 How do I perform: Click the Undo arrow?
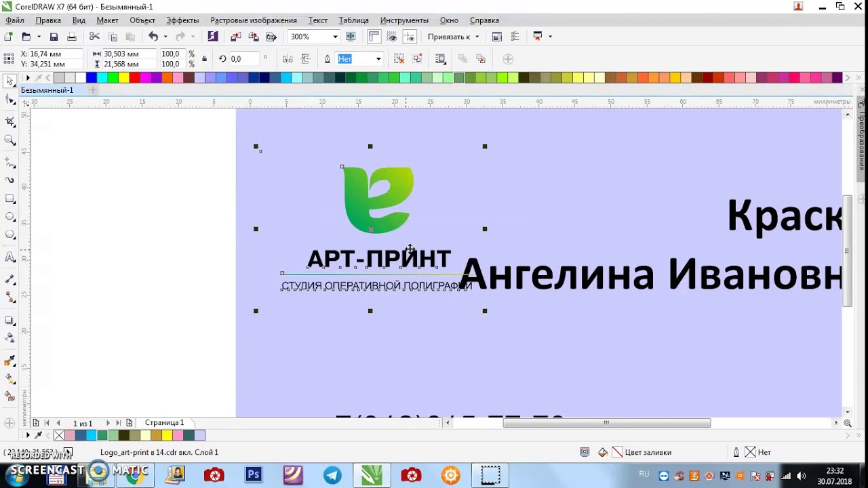pyautogui.click(x=153, y=37)
